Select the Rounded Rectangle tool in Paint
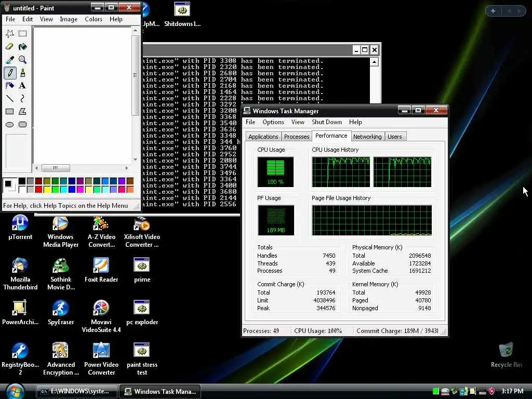This screenshot has width=532, height=399. click(x=23, y=125)
